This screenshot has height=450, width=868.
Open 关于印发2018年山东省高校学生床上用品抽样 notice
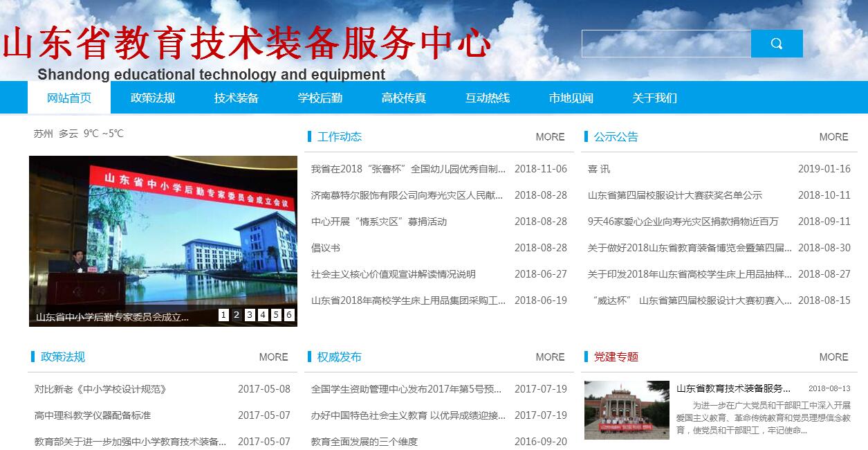tap(690, 274)
